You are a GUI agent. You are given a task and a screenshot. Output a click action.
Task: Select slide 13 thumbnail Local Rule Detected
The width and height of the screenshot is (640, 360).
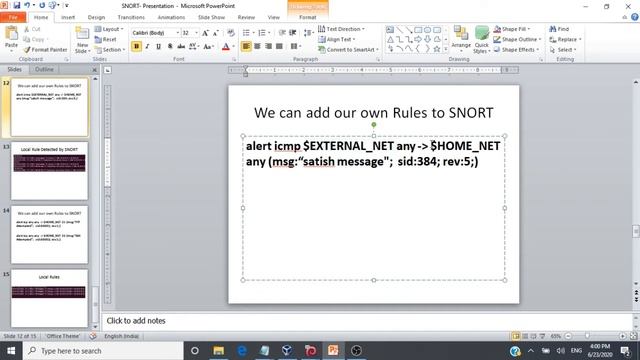pos(49,171)
